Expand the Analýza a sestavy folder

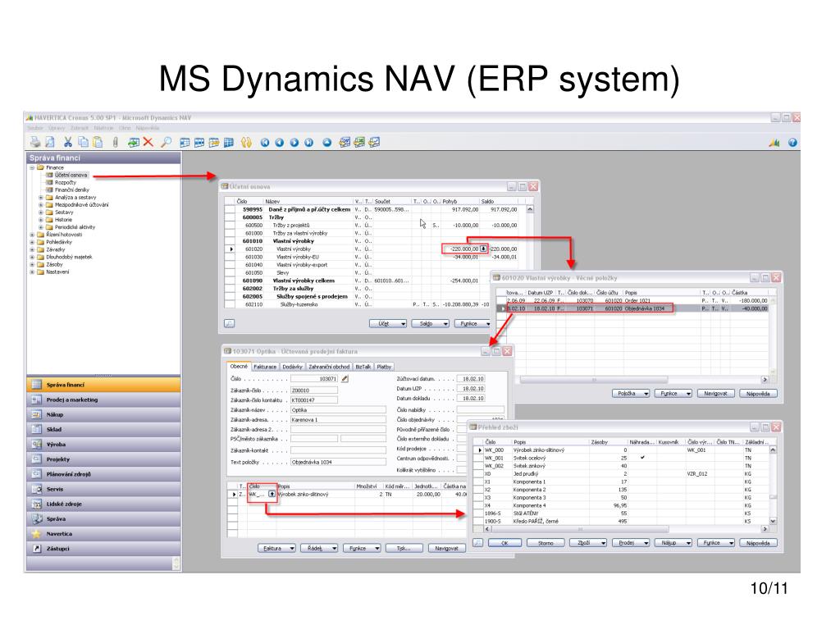click(x=41, y=197)
